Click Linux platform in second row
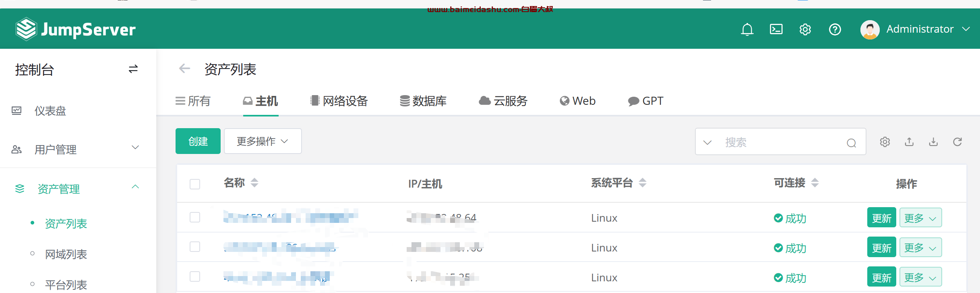 click(x=604, y=248)
